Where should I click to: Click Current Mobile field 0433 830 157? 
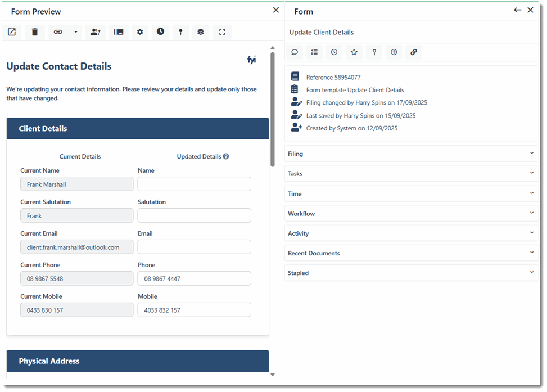[77, 310]
